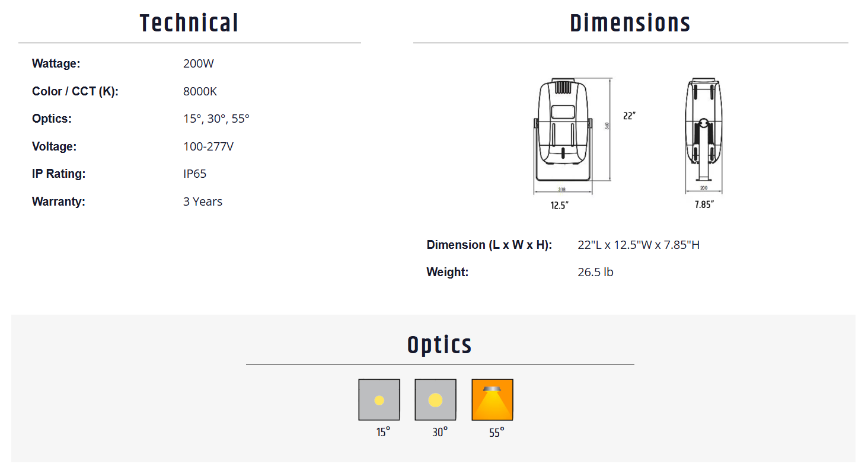
Task: Click the 26.5 lb weight value
Action: pyautogui.click(x=595, y=272)
